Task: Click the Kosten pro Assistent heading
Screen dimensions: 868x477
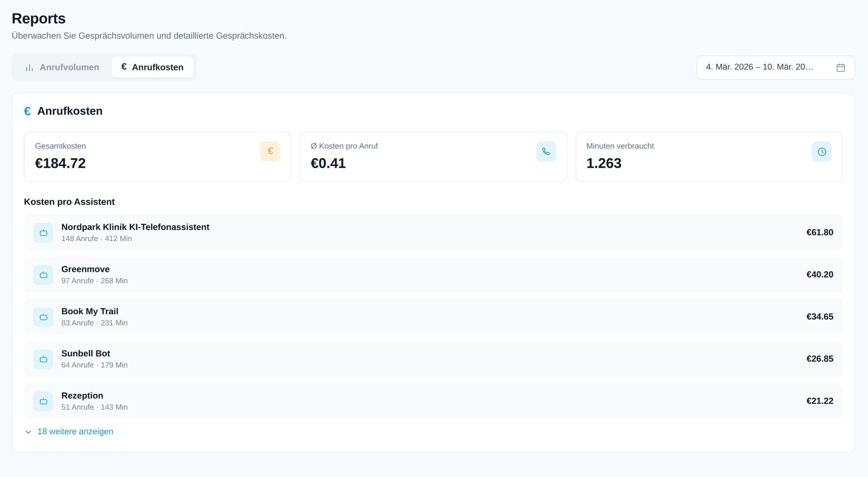Action: [69, 202]
